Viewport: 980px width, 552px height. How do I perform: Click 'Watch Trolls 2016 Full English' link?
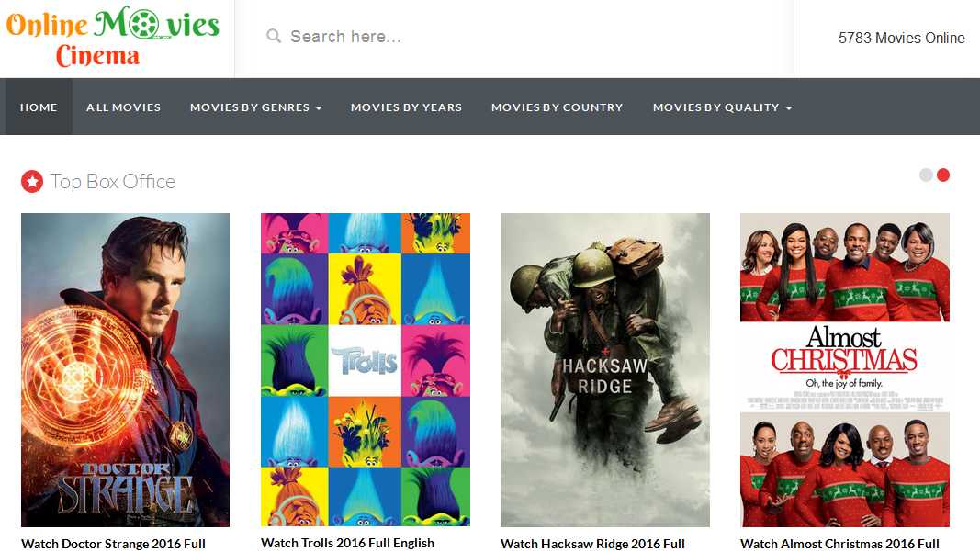347,543
